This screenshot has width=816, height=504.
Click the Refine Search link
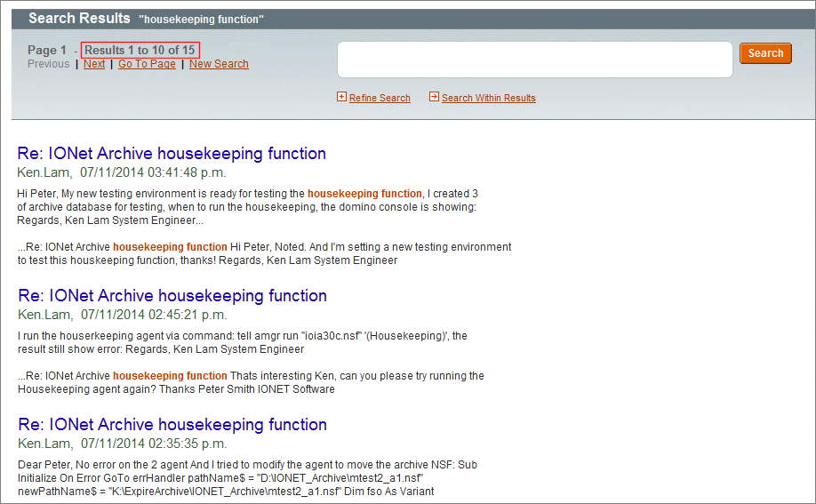pos(380,98)
